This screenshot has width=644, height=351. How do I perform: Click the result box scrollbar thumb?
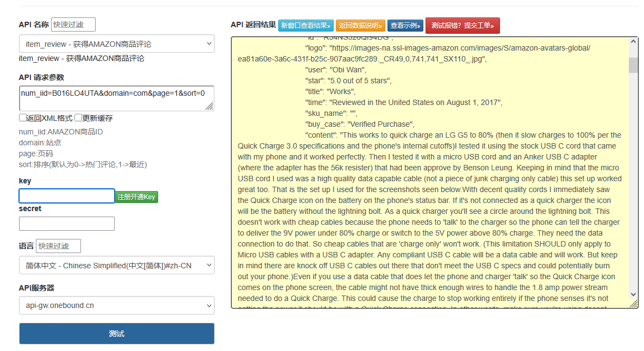click(633, 65)
